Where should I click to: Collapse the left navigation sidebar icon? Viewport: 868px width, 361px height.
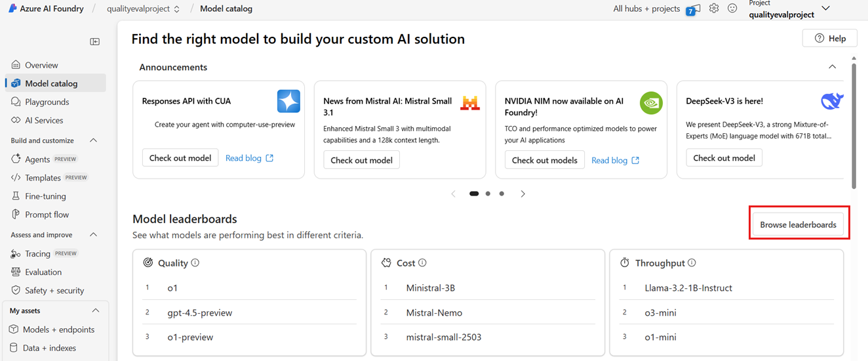[x=95, y=42]
